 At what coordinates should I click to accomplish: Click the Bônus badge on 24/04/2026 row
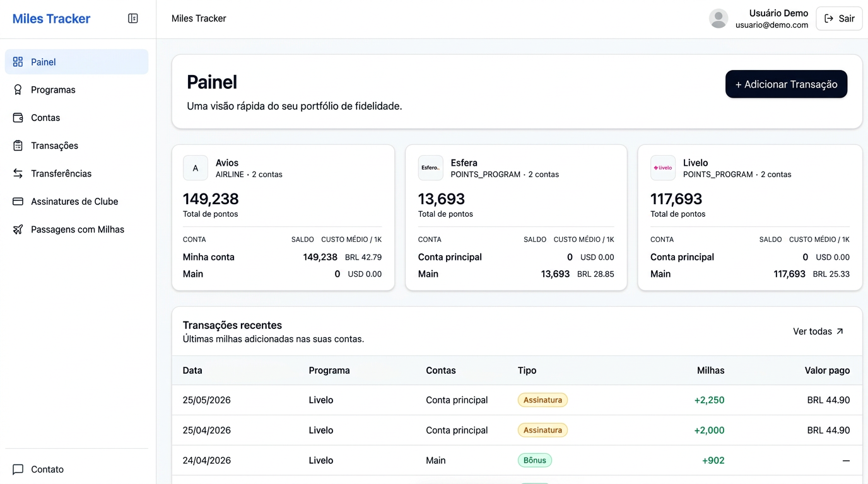point(535,461)
